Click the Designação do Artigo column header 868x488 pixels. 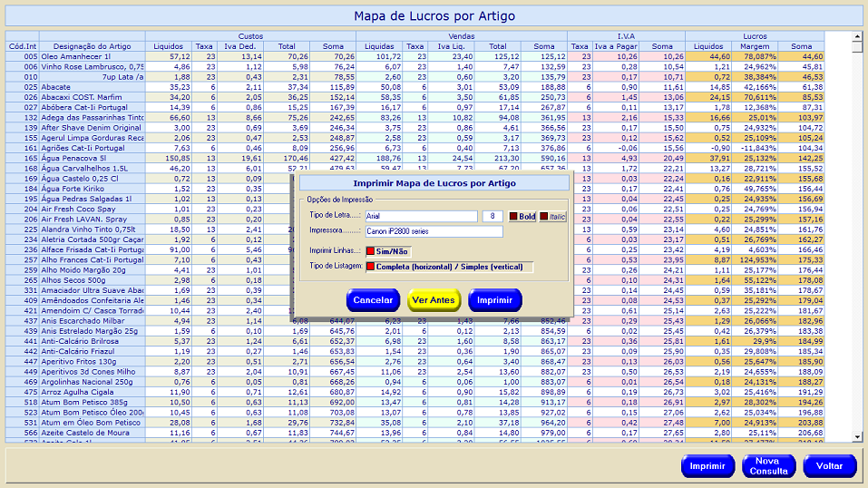[93, 46]
